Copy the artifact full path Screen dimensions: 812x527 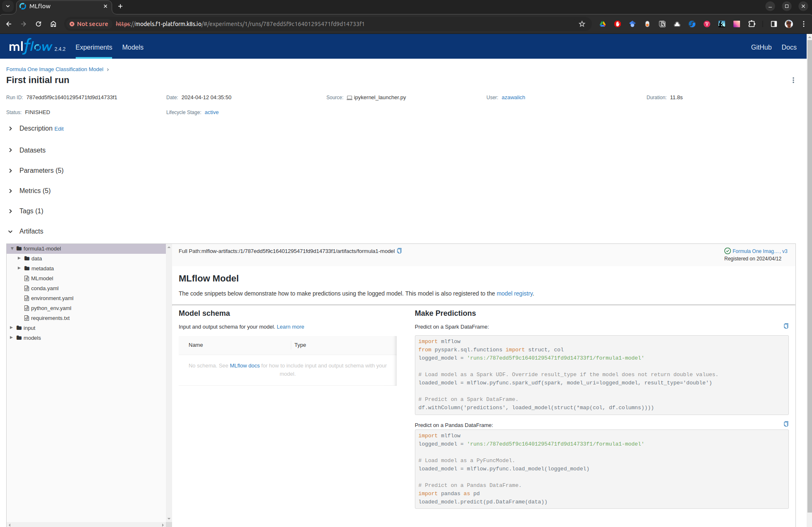(399, 251)
